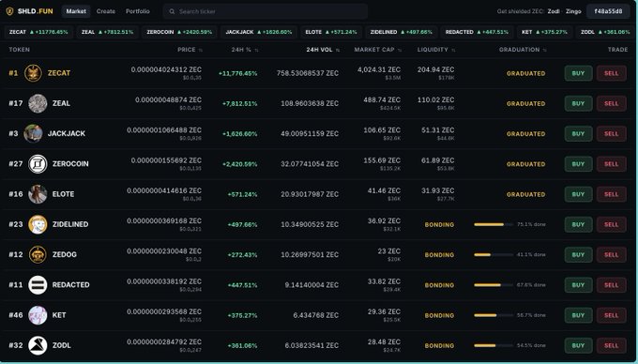Click the ELOTE token avatar icon
The width and height of the screenshot is (638, 364).
(x=38, y=194)
